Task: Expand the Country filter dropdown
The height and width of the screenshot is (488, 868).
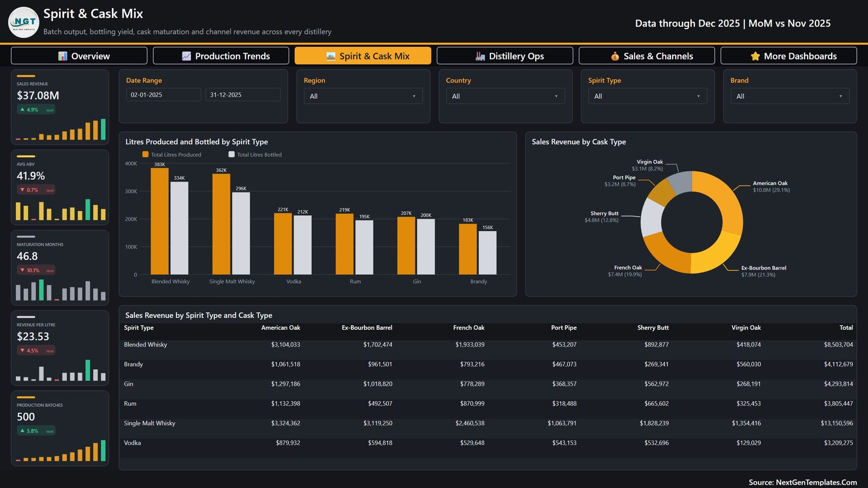Action: [x=505, y=96]
